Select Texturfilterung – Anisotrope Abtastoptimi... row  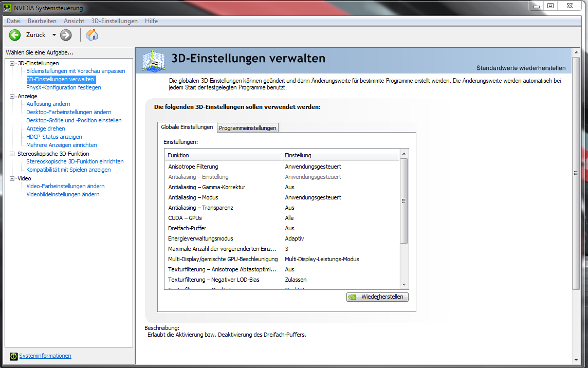click(x=282, y=269)
